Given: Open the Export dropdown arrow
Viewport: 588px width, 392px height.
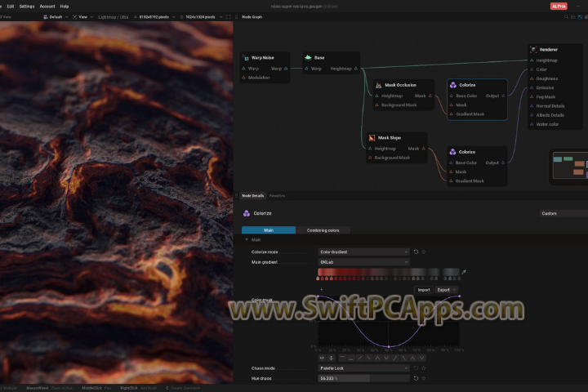Looking at the screenshot, I should [x=455, y=290].
